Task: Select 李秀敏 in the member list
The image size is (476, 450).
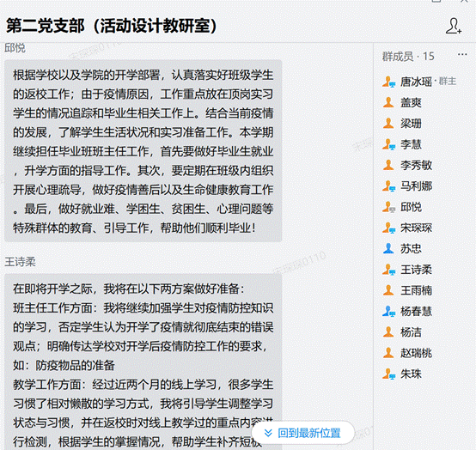Action: [416, 166]
